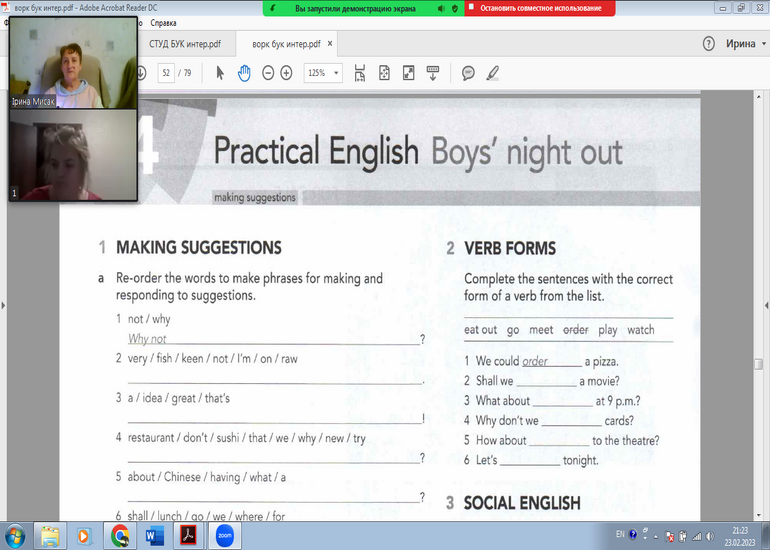Close the ворк бук интер.pdf tab

click(x=331, y=44)
